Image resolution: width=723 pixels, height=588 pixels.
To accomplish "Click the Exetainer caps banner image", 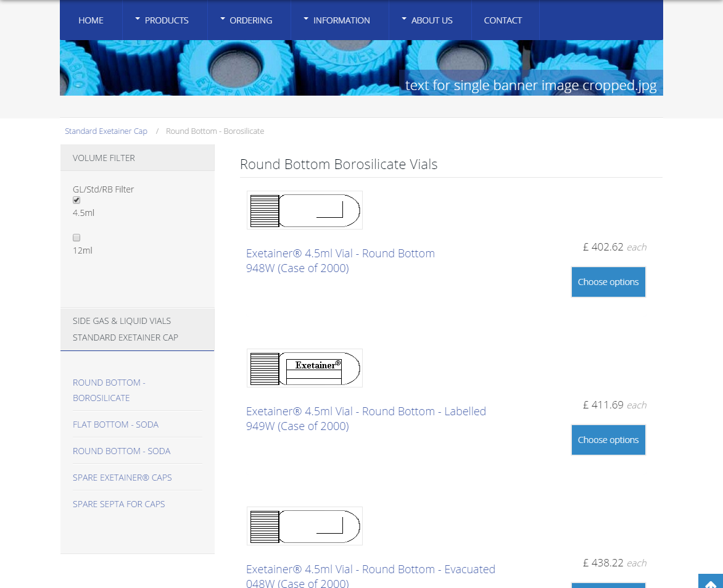I will 361,68.
